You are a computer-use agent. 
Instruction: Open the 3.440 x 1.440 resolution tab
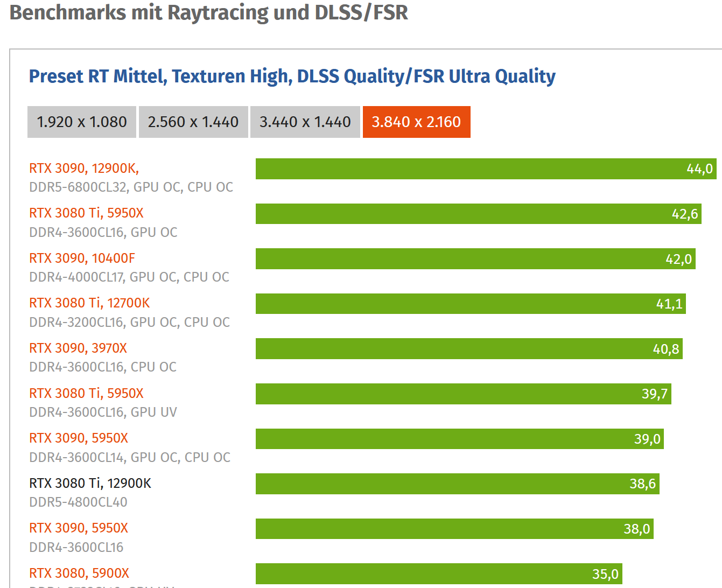305,122
